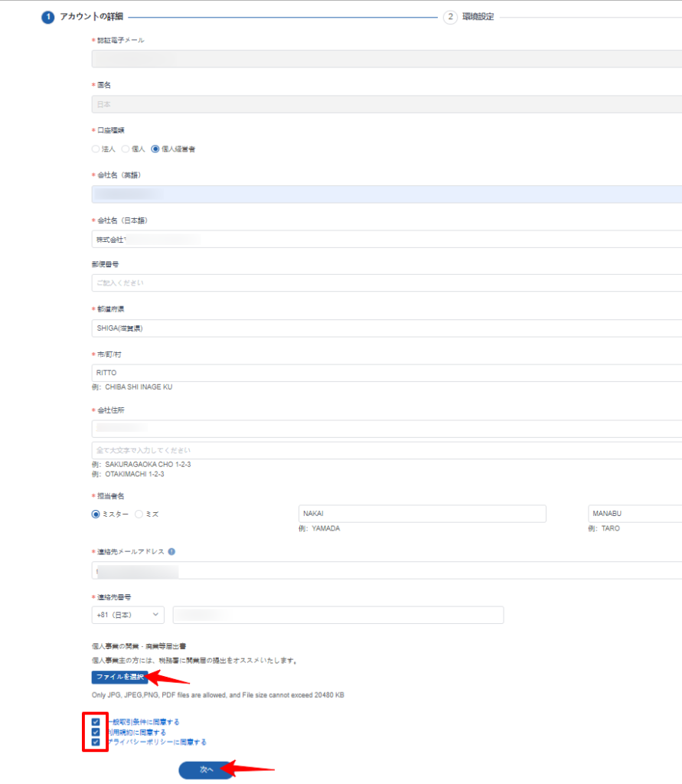Click the 例: SAKURAGAOKA CHO 1-2-3 hint text
Viewport: 682px width, 784px height.
tap(142, 465)
